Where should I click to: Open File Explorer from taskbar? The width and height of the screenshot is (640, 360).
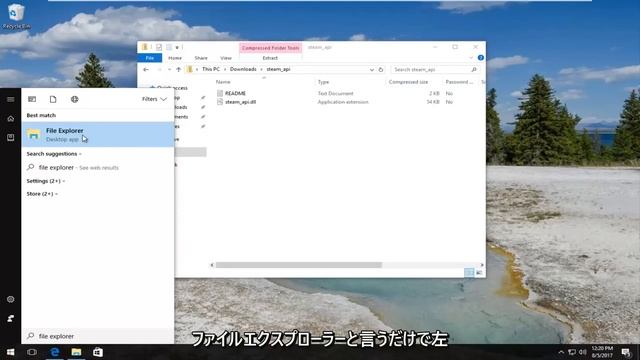point(76,352)
